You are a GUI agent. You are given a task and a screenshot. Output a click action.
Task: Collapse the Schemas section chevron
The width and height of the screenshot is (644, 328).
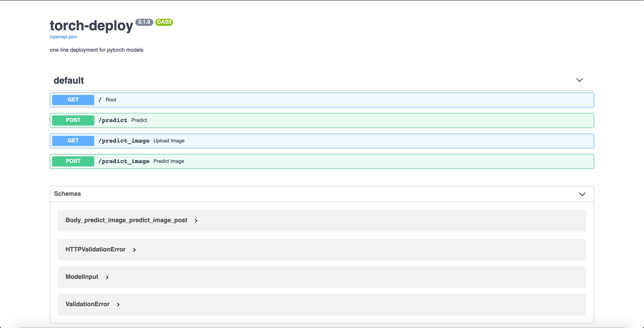(x=582, y=194)
